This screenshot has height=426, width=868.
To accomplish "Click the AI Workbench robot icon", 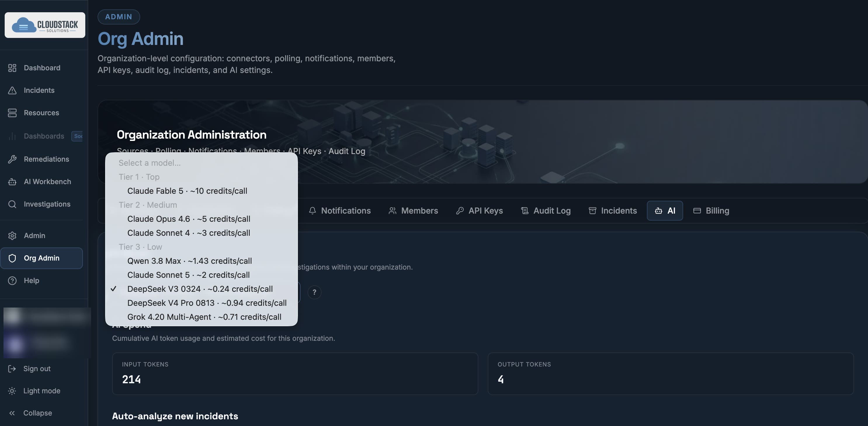I will (12, 182).
